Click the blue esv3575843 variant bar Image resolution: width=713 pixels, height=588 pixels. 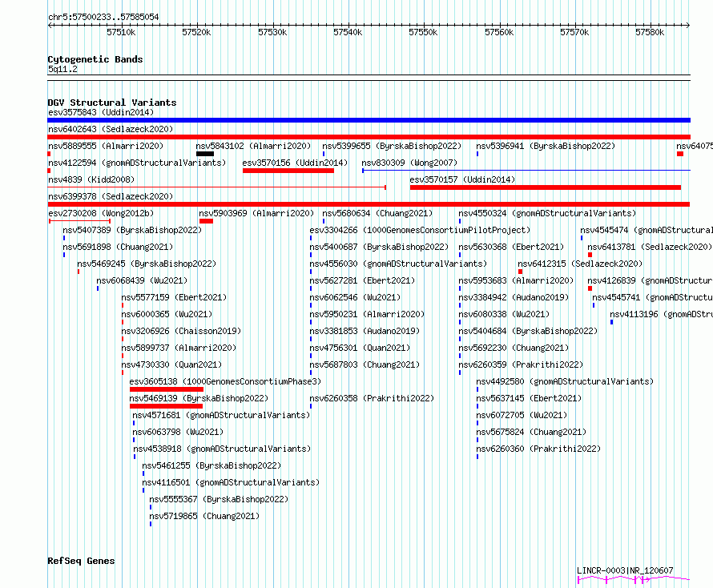pos(369,120)
